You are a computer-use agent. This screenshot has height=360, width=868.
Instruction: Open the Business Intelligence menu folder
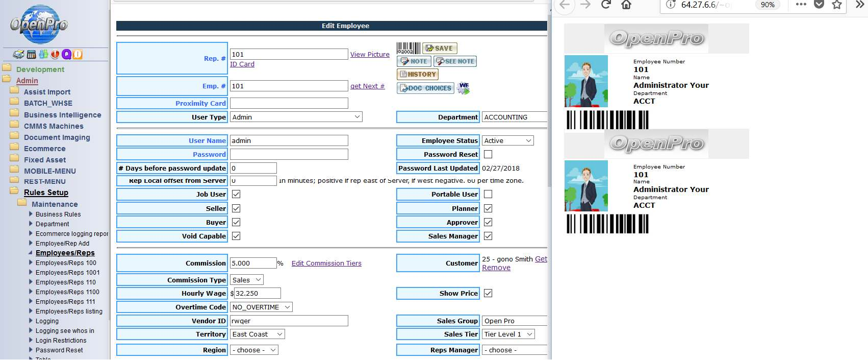click(x=62, y=115)
